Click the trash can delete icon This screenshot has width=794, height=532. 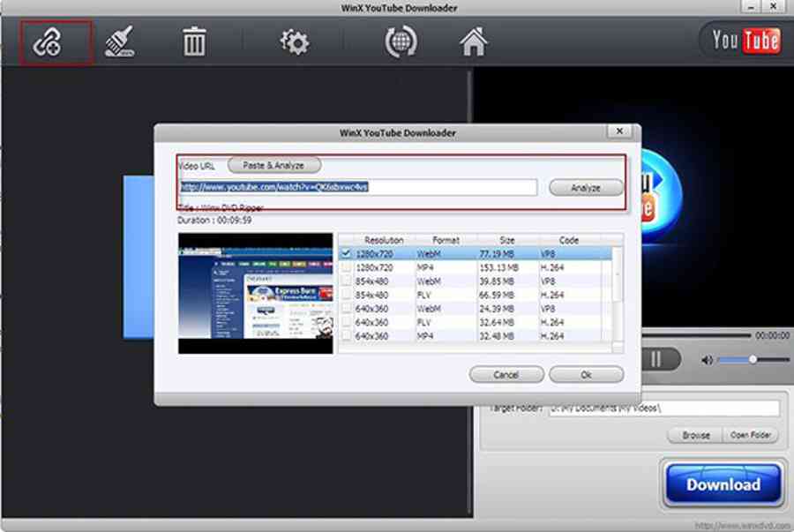tap(194, 42)
